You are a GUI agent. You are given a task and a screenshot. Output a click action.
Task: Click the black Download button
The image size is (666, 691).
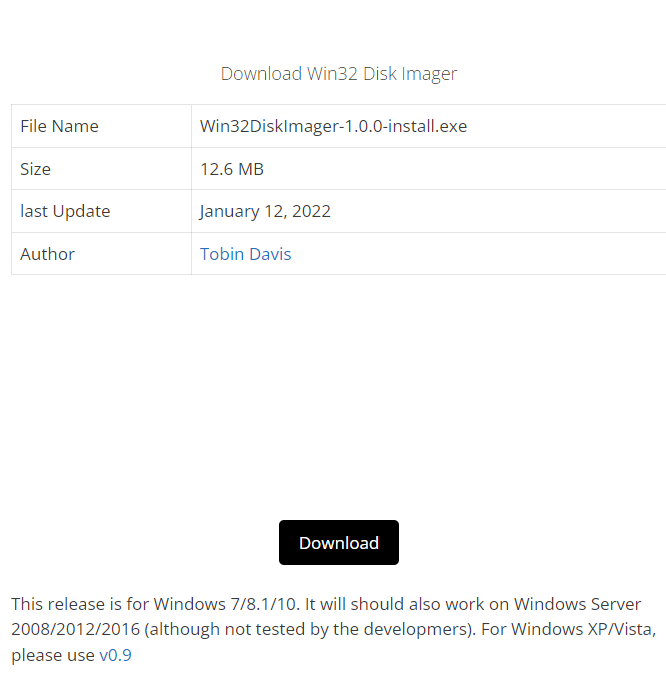[338, 542]
